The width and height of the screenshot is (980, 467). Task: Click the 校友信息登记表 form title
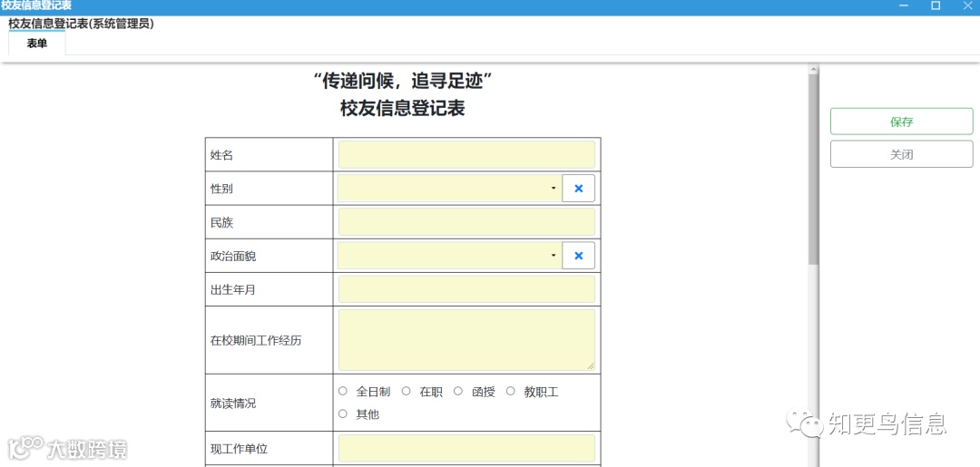[x=403, y=109]
